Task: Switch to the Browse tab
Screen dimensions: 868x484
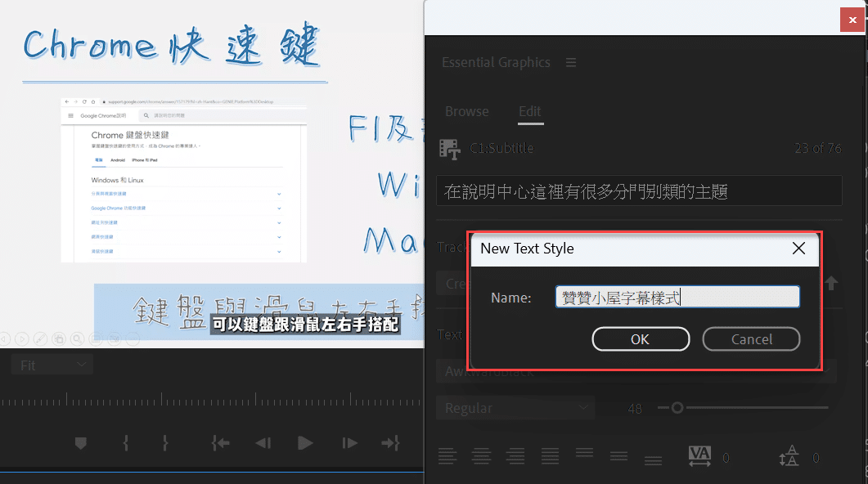Action: pos(467,111)
